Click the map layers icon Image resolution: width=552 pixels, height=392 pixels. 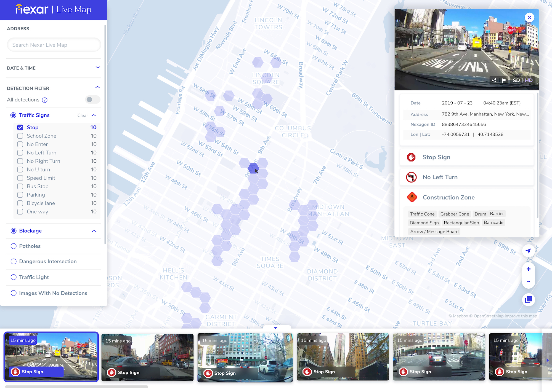click(528, 300)
